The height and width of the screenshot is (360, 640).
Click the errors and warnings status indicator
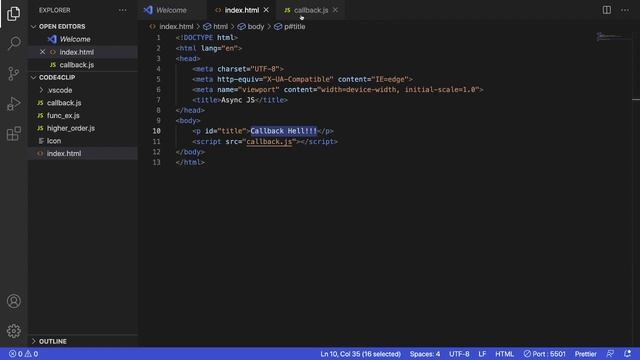click(23, 354)
